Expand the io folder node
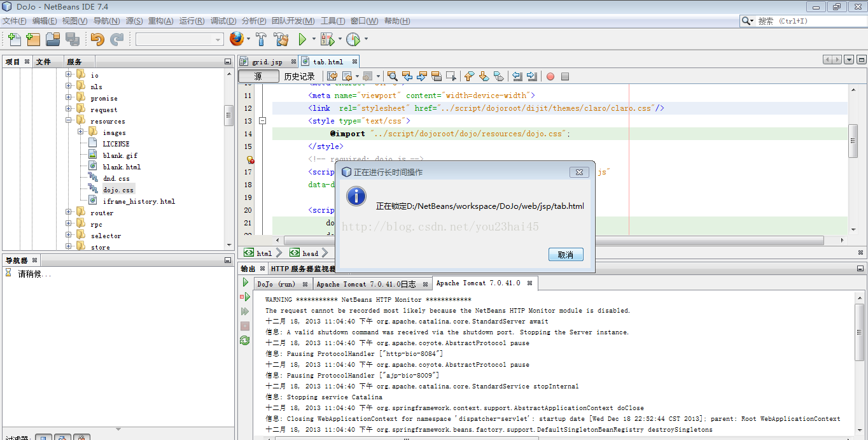Viewport: 868px width, 440px height. point(69,75)
